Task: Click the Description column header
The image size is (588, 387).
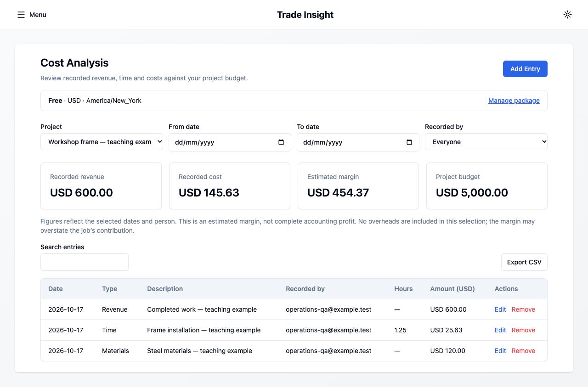Action: [165, 289]
